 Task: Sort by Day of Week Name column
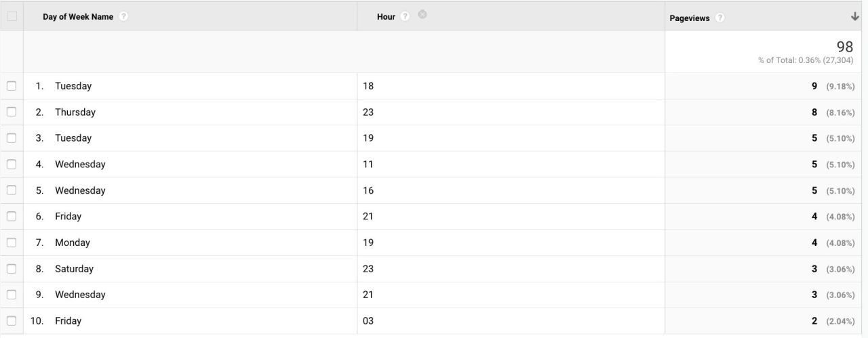(78, 17)
